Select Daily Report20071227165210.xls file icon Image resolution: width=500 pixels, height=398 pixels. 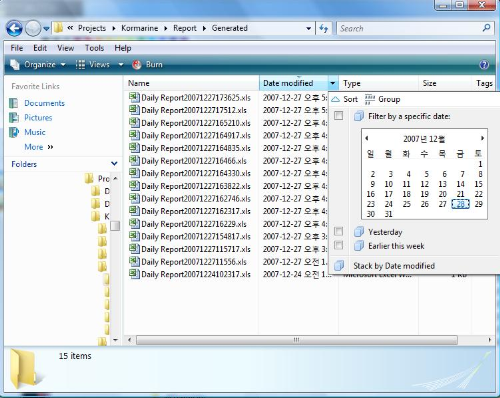tap(134, 123)
